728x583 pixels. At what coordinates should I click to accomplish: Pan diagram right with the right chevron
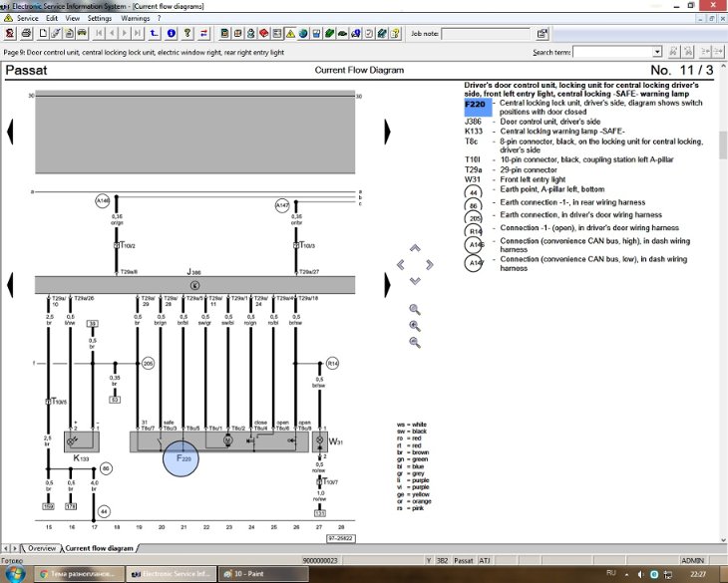(430, 265)
